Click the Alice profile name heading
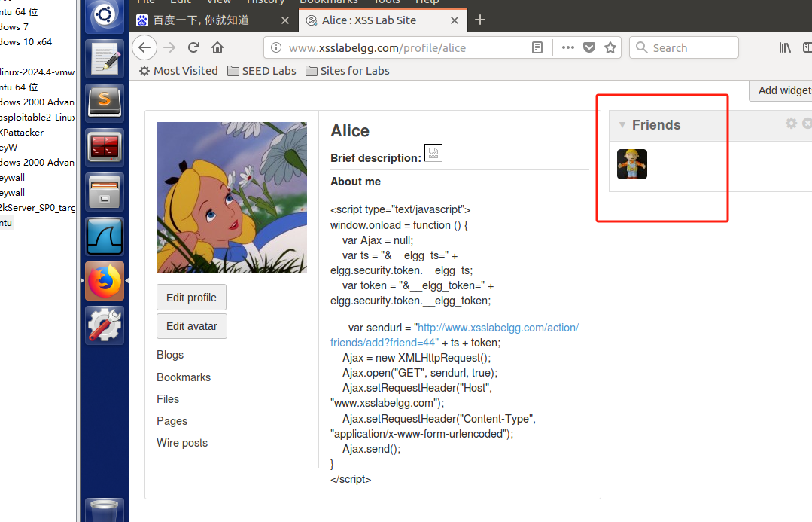Image resolution: width=812 pixels, height=522 pixels. (x=350, y=130)
